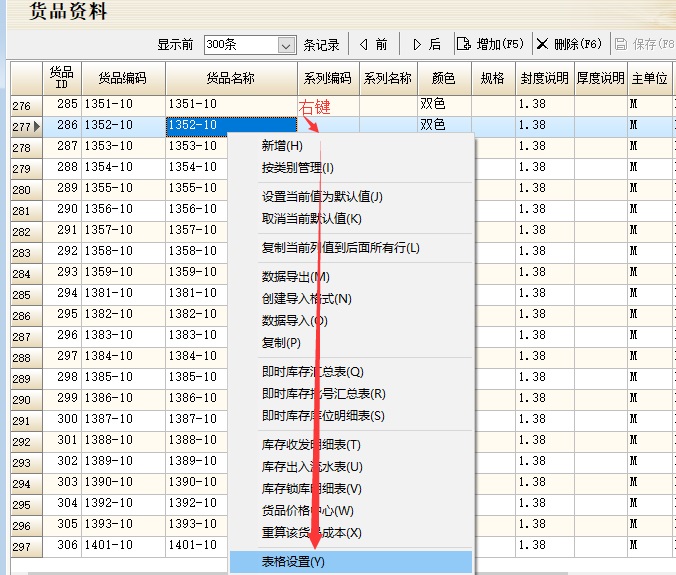Image resolution: width=676 pixels, height=575 pixels.
Task: Choose 新增(H) in the context menu
Action: click(x=282, y=146)
